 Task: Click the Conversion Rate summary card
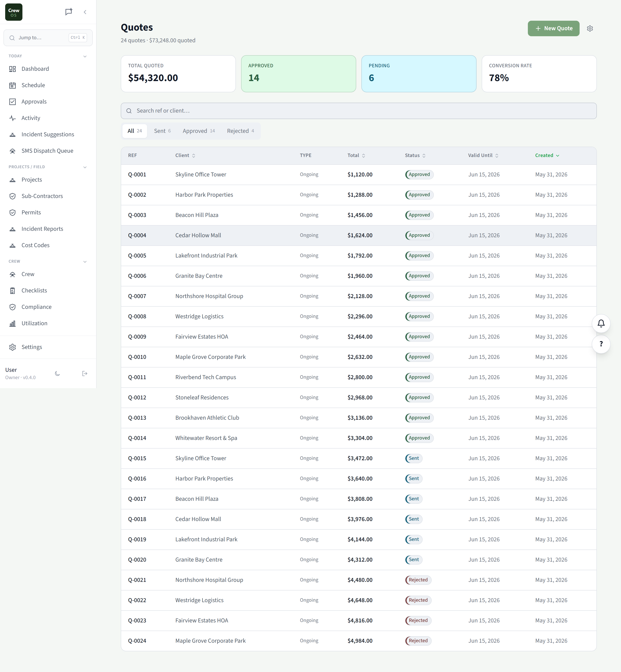pyautogui.click(x=539, y=74)
